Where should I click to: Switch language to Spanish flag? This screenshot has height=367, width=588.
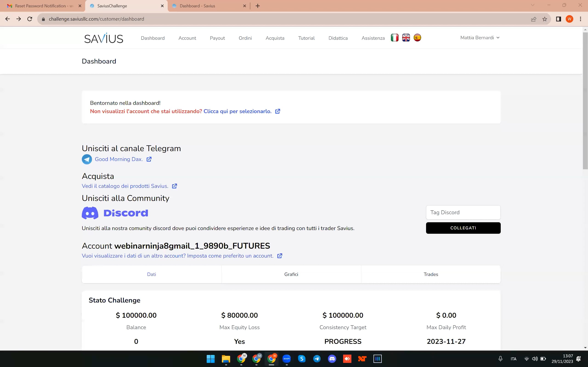(x=417, y=38)
